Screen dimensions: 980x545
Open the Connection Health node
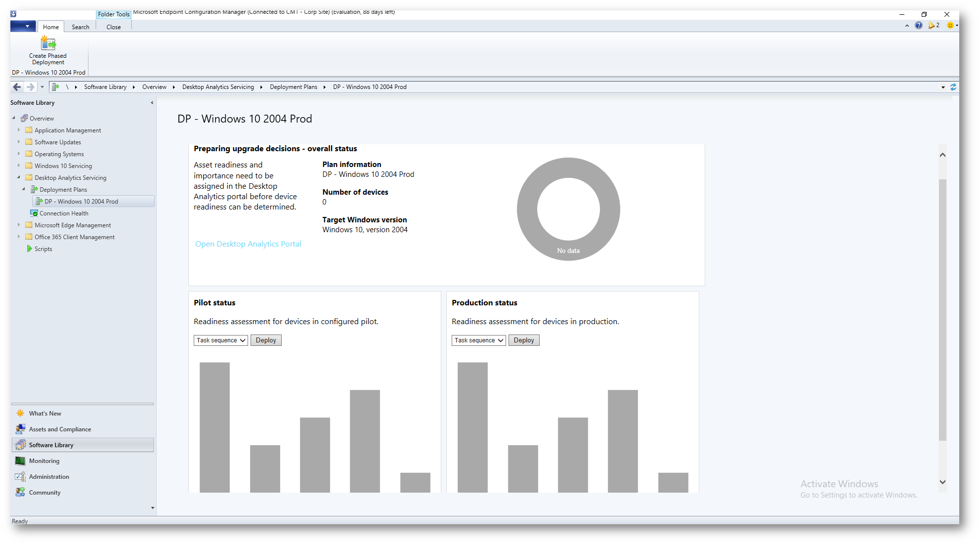point(59,213)
